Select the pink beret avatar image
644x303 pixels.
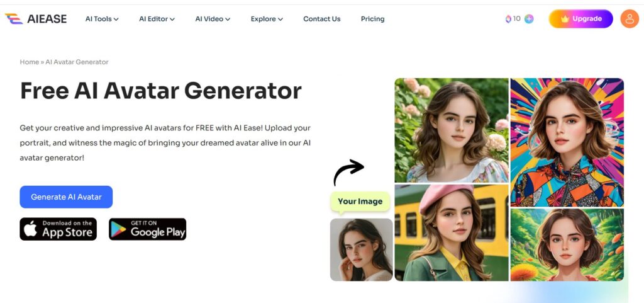coord(452,232)
